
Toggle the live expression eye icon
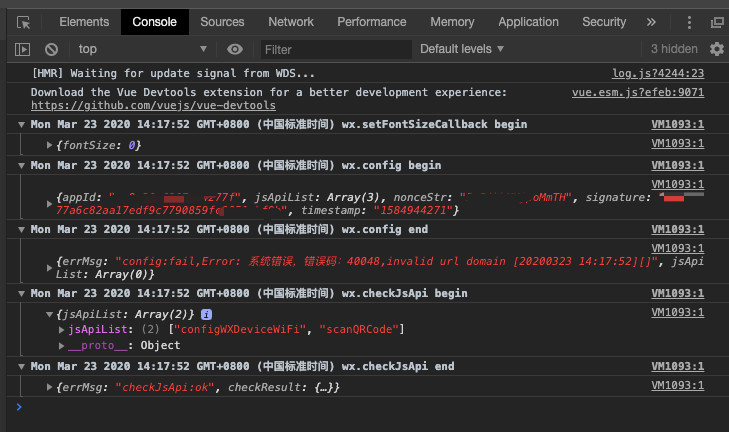(235, 49)
